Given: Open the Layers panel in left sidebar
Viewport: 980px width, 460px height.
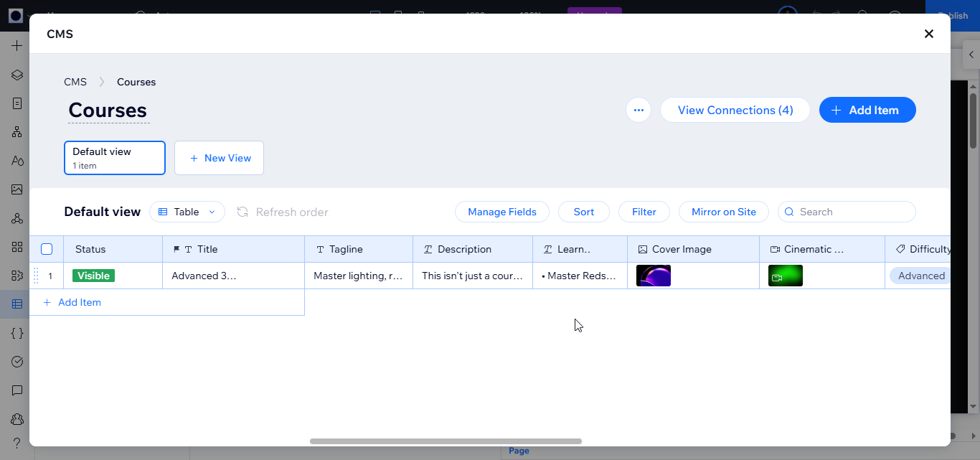Looking at the screenshot, I should click(x=17, y=75).
